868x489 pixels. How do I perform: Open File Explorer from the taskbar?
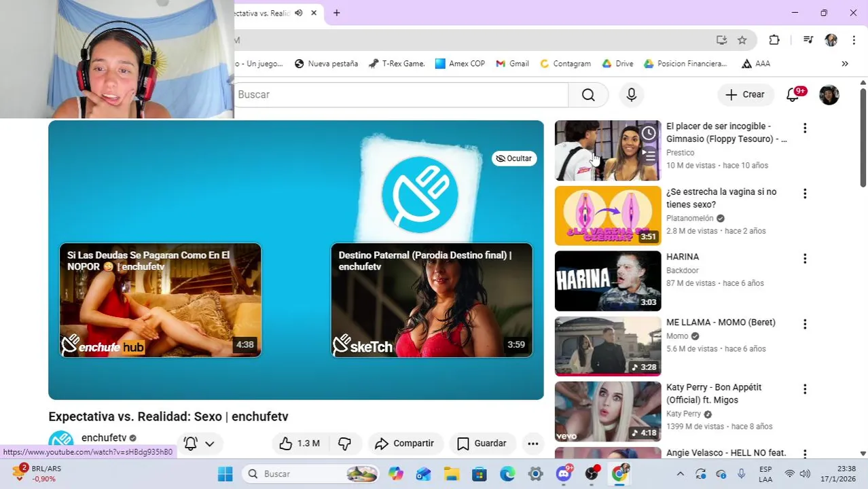click(452, 474)
